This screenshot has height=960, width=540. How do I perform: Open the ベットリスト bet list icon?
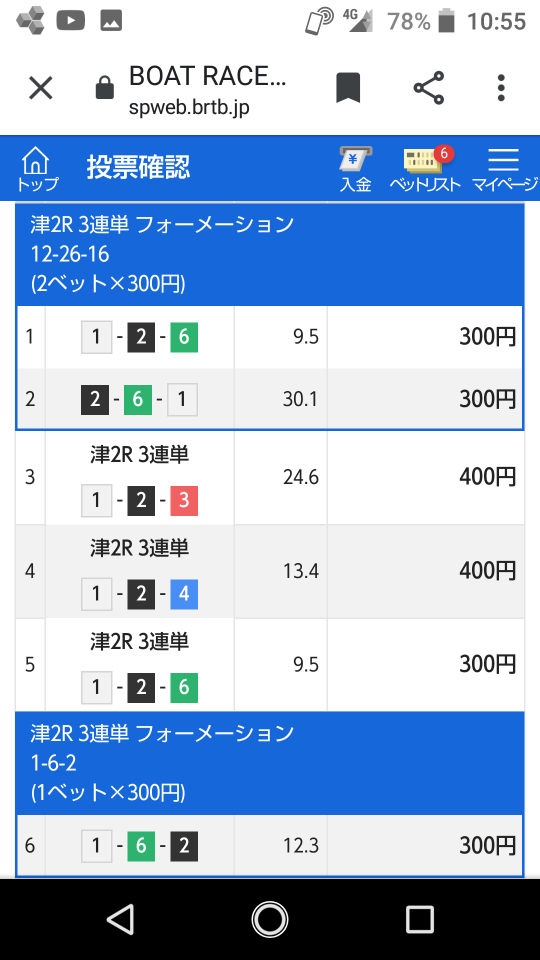425,169
